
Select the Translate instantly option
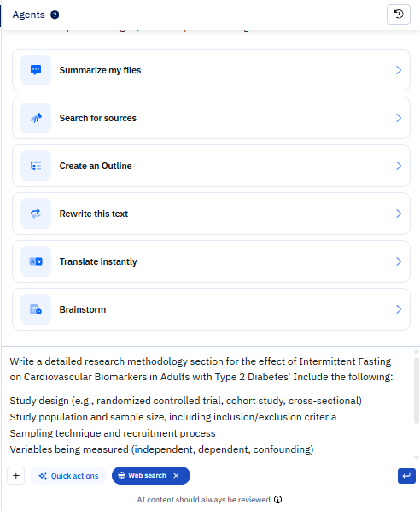tap(211, 261)
